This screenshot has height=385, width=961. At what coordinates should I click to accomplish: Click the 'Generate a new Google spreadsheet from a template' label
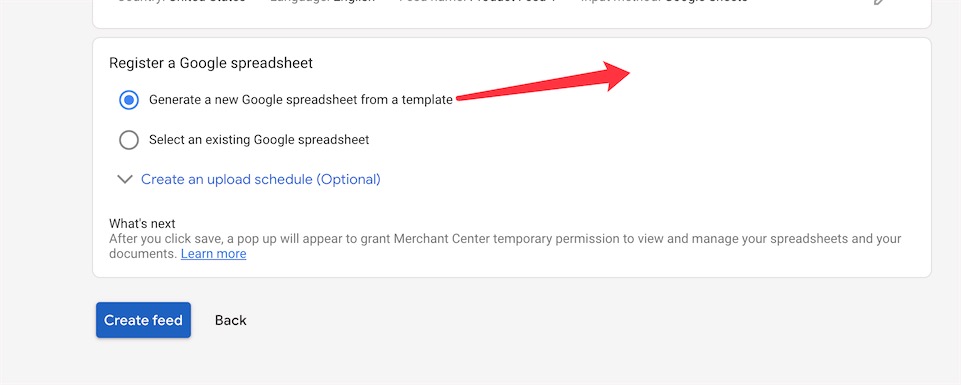coord(301,100)
